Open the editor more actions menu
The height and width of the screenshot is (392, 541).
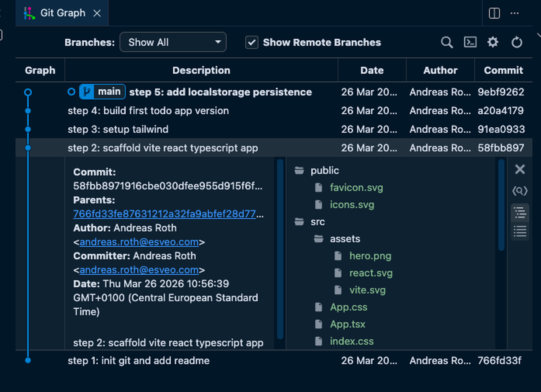coord(514,13)
